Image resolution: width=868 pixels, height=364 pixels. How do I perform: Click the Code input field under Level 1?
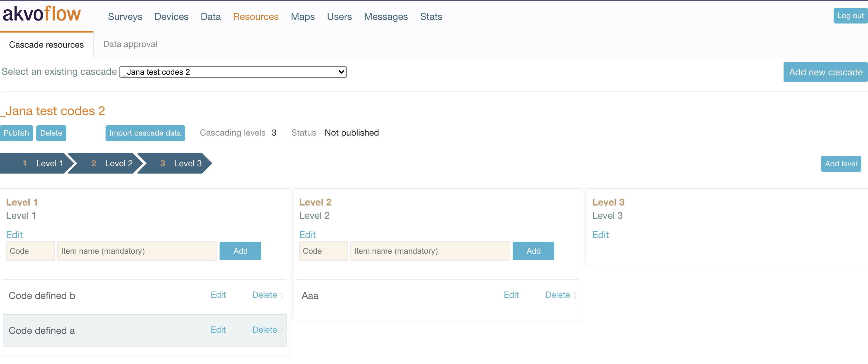tap(30, 251)
